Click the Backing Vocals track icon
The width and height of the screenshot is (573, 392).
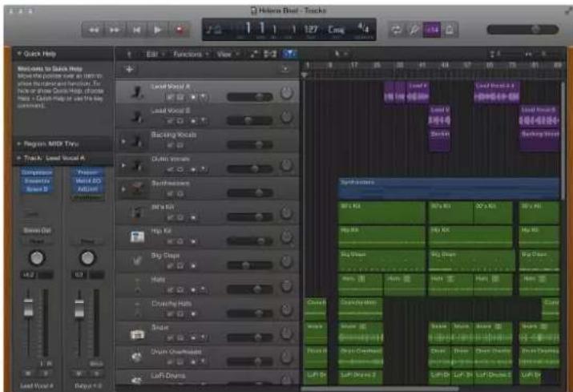(x=137, y=141)
